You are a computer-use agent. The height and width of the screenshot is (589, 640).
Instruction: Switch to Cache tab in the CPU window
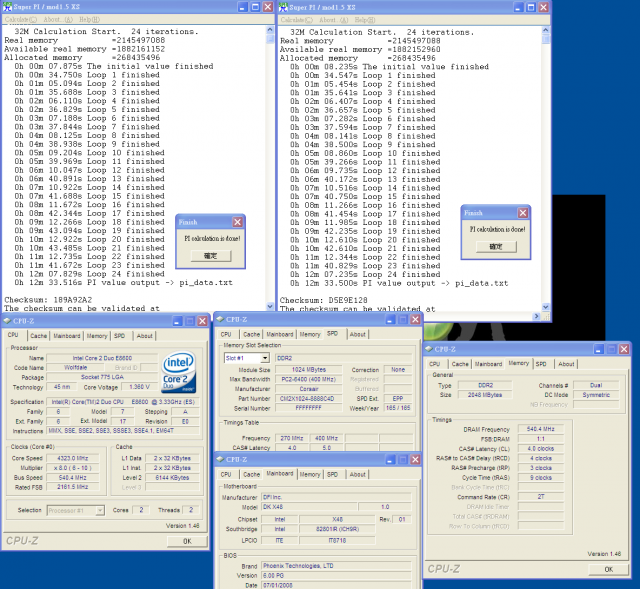[39, 336]
